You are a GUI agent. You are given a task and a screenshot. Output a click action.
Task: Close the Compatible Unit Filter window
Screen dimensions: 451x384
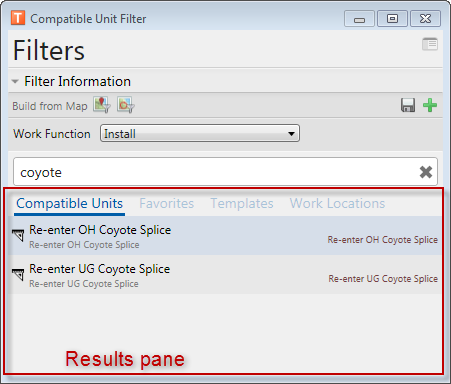click(425, 19)
